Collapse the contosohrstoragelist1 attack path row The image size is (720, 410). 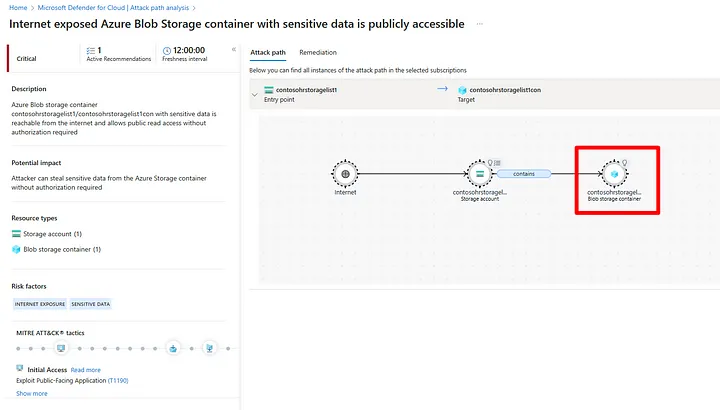click(x=254, y=95)
